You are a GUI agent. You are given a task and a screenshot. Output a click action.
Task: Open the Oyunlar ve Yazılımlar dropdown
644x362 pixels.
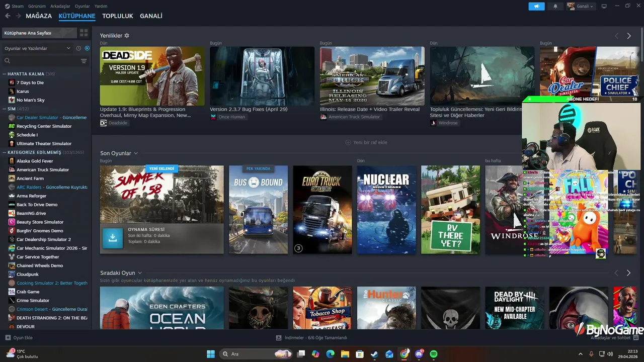point(38,48)
